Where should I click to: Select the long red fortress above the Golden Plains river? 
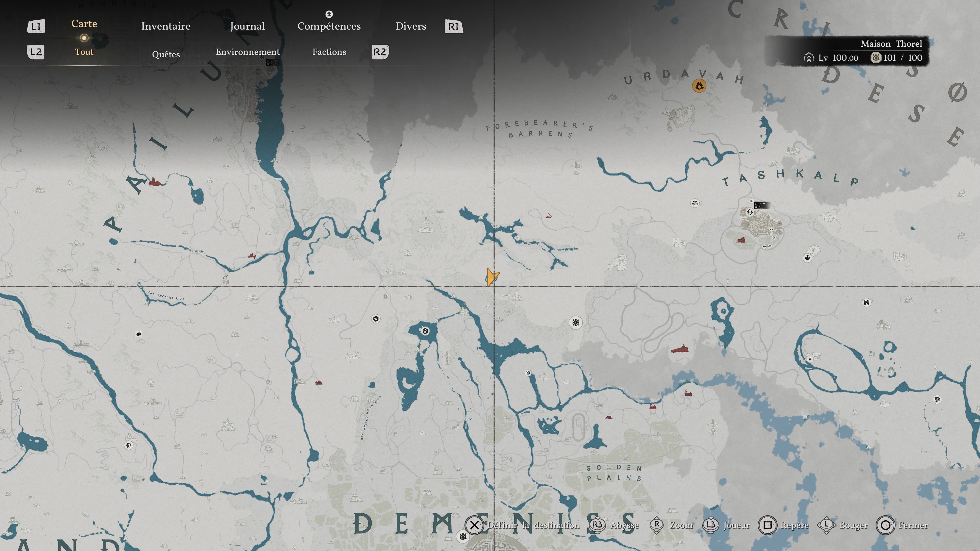(680, 348)
